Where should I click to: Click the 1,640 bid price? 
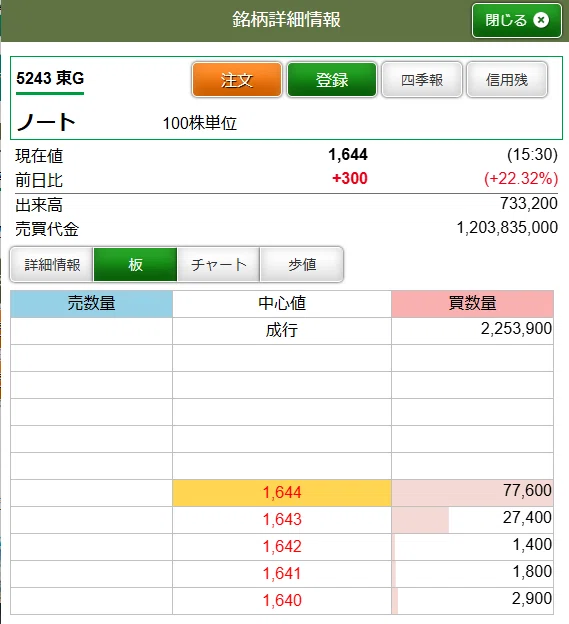[282, 600]
